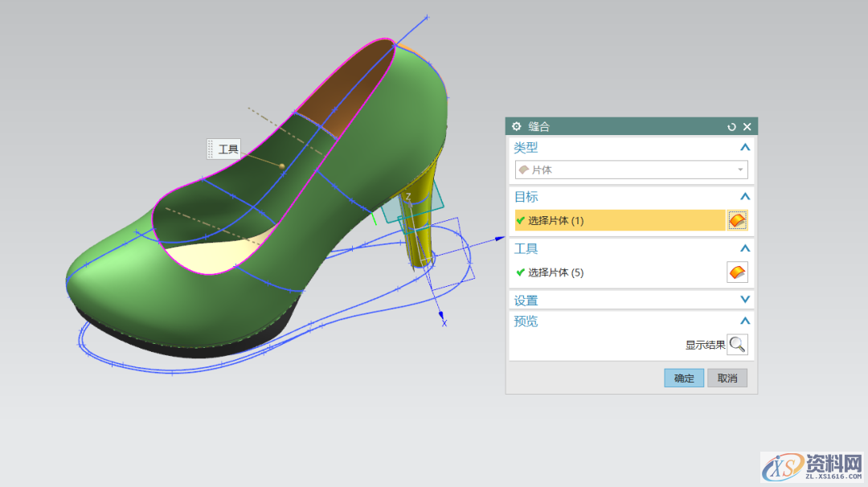Open the 片体 type dropdown

click(631, 170)
